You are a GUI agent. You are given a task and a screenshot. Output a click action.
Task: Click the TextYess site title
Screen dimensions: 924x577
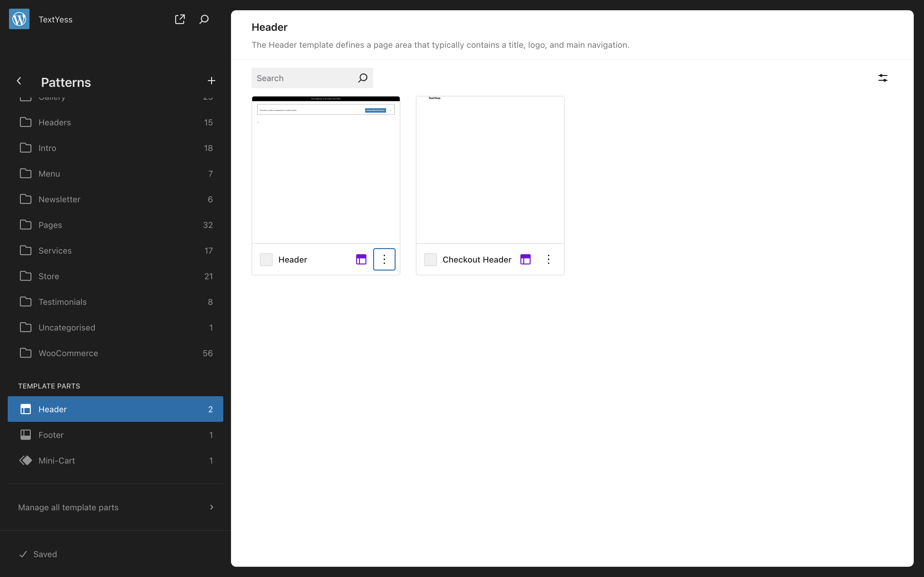point(56,20)
